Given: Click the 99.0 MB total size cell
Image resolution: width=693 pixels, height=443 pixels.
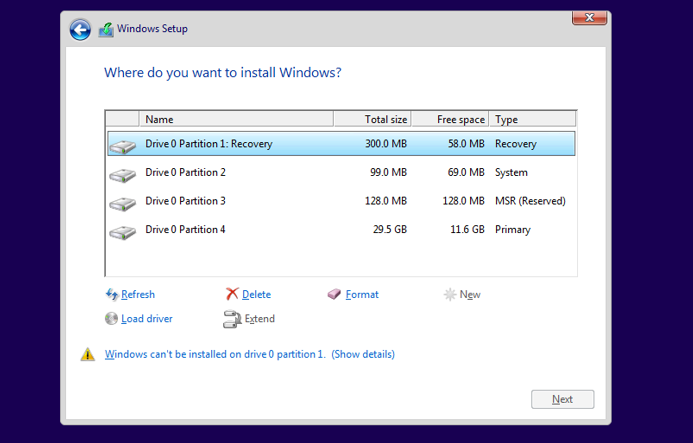Looking at the screenshot, I should pos(388,172).
